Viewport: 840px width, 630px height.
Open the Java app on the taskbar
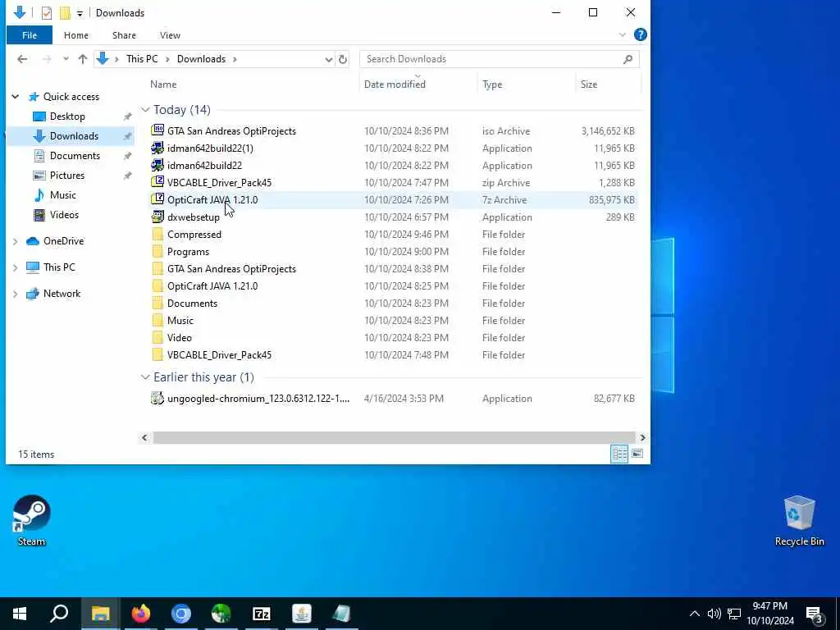(x=302, y=614)
